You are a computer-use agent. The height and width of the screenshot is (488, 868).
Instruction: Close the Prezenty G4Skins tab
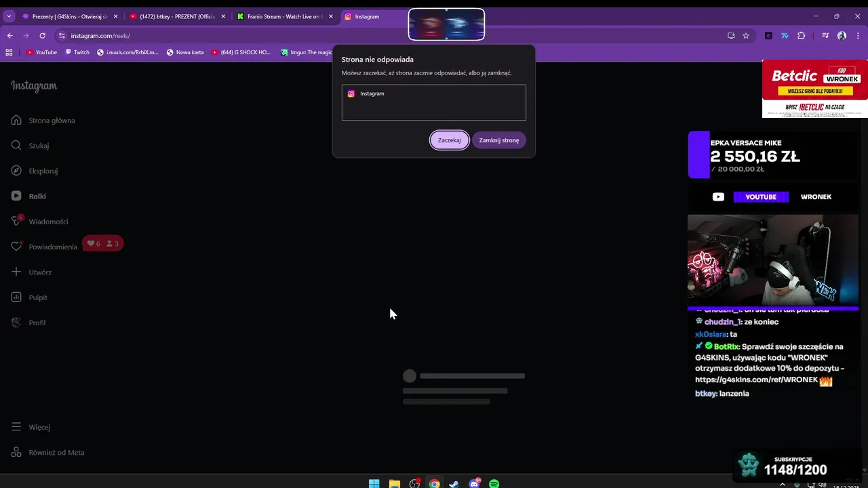(x=115, y=16)
